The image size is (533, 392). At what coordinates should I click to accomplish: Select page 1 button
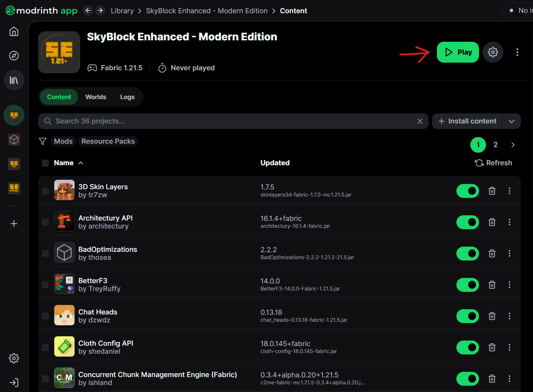point(478,145)
